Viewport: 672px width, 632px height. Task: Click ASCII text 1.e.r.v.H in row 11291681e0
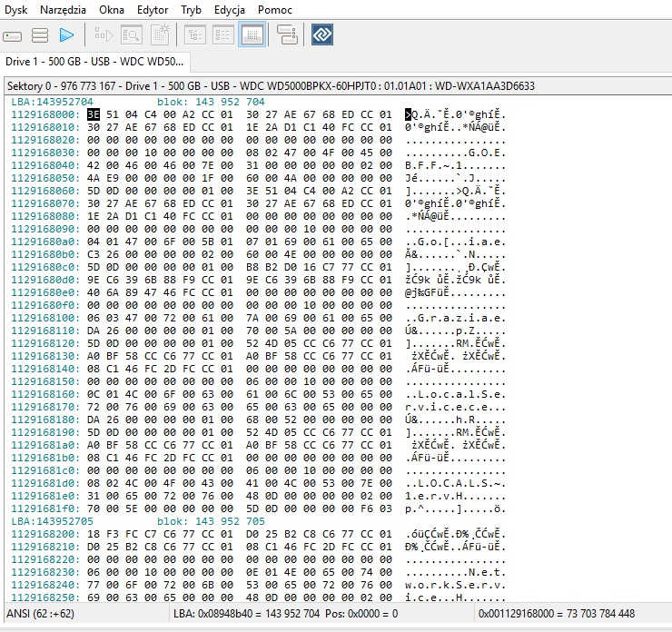[x=433, y=496]
